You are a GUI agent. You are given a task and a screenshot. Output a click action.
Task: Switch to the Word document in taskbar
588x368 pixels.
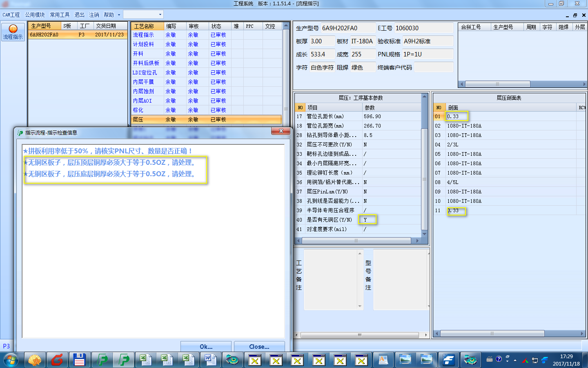[210, 360]
